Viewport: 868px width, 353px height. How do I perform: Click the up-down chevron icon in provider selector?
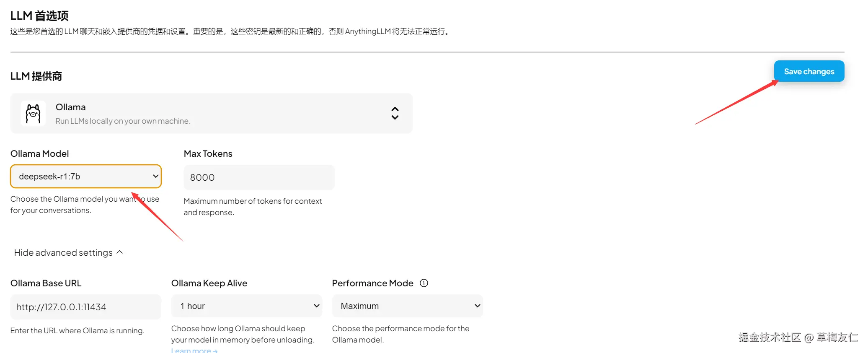[x=395, y=113]
